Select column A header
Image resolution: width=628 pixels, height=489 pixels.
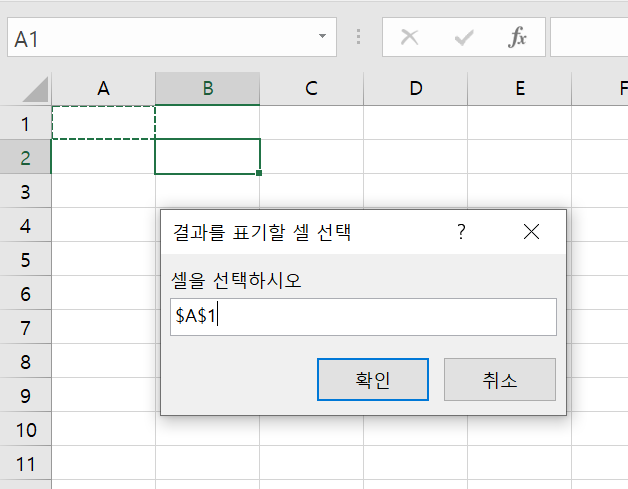point(103,89)
